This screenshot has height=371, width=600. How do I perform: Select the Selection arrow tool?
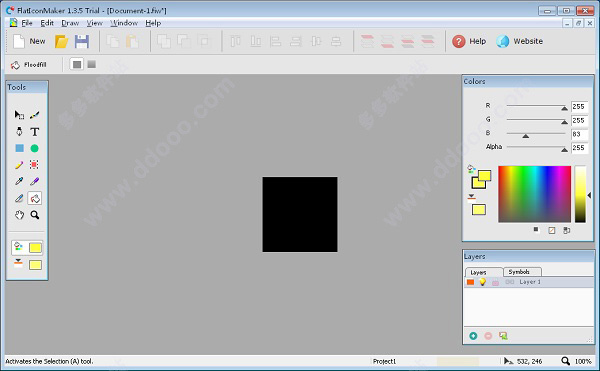[19, 115]
